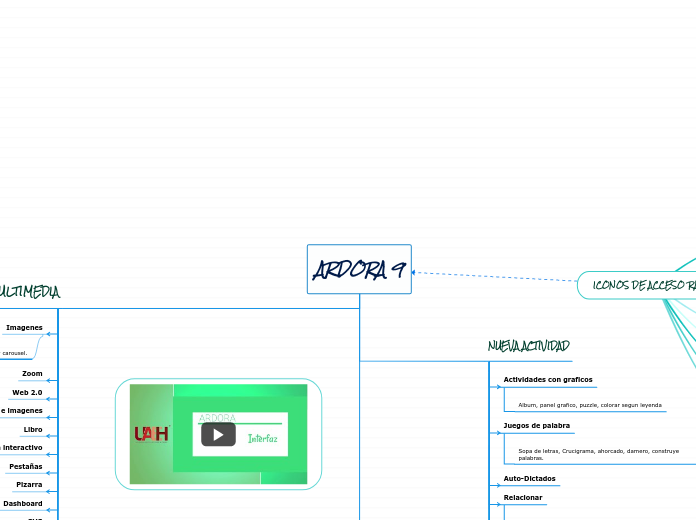The width and height of the screenshot is (696, 520).
Task: Click the Web 2.0 topic
Action: [27, 393]
